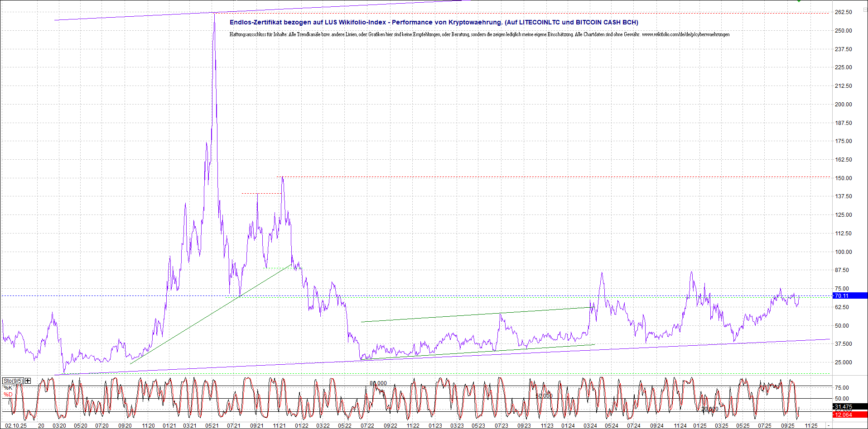Viewport: 868px width, 429px height.
Task: Click the 05|21 marker on time axis
Action: [212, 425]
